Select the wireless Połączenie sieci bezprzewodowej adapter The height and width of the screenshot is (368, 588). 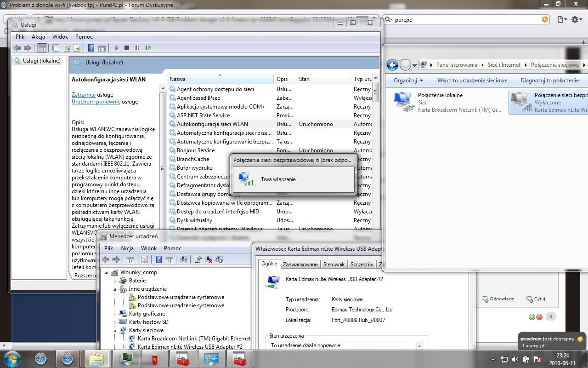(x=548, y=102)
